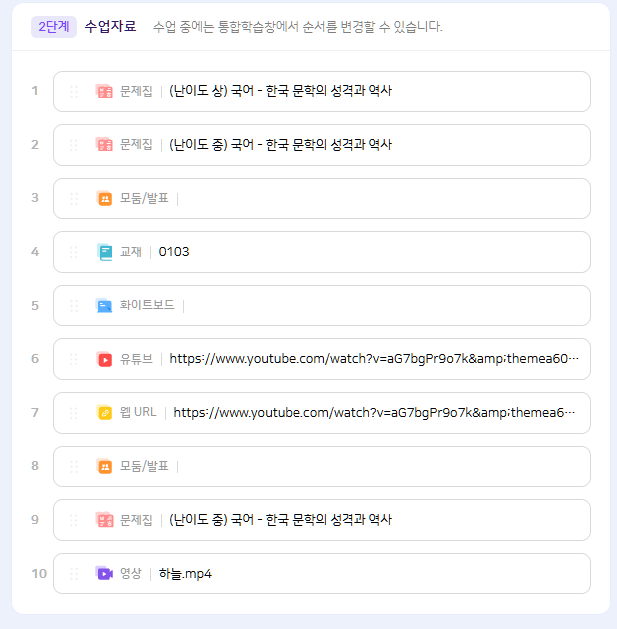Viewport: 617px width, 629px height.
Task: Click the yellow 웹 URL link icon
Action: [105, 412]
